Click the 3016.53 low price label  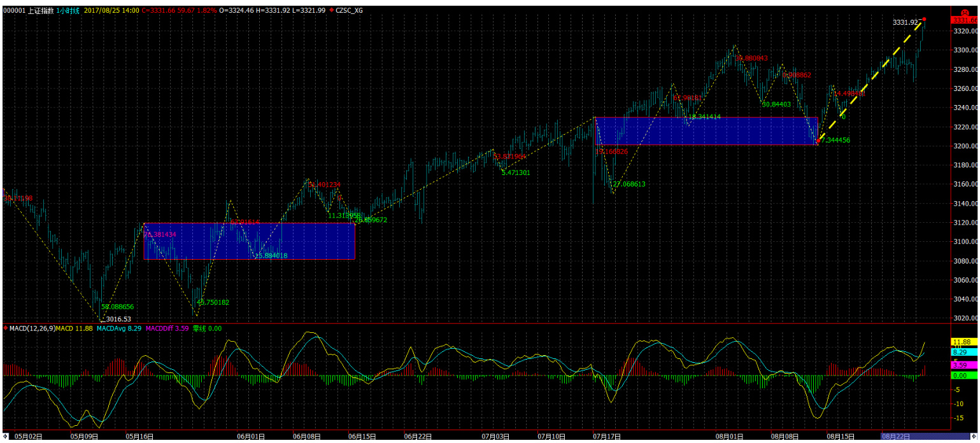tap(117, 319)
